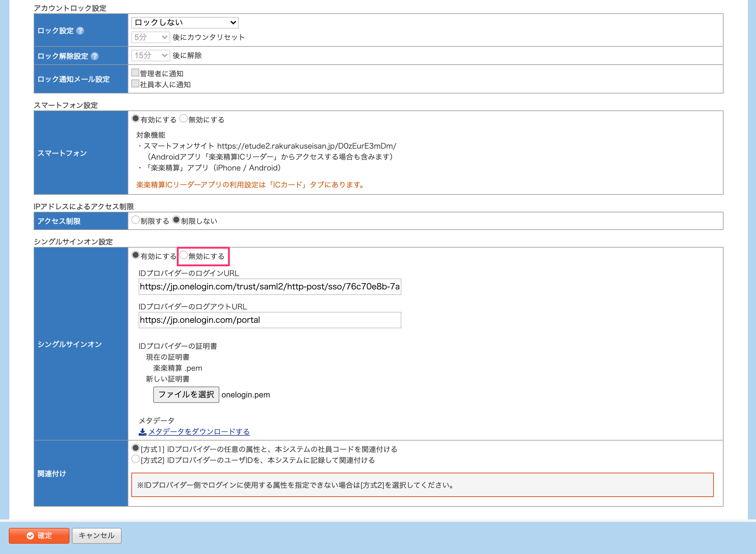
Task: Select 無効にする for single sign-on
Action: click(x=183, y=255)
